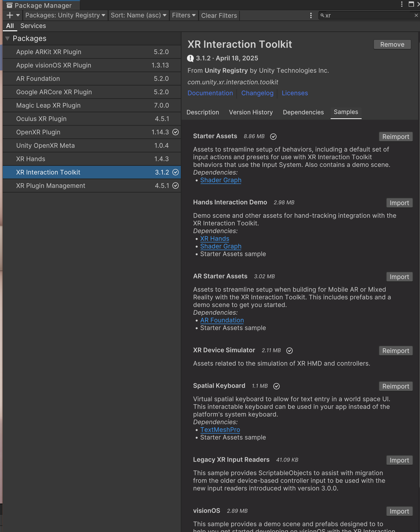The width and height of the screenshot is (420, 532).
Task: Reimport the Starter Assets sample
Action: [396, 137]
